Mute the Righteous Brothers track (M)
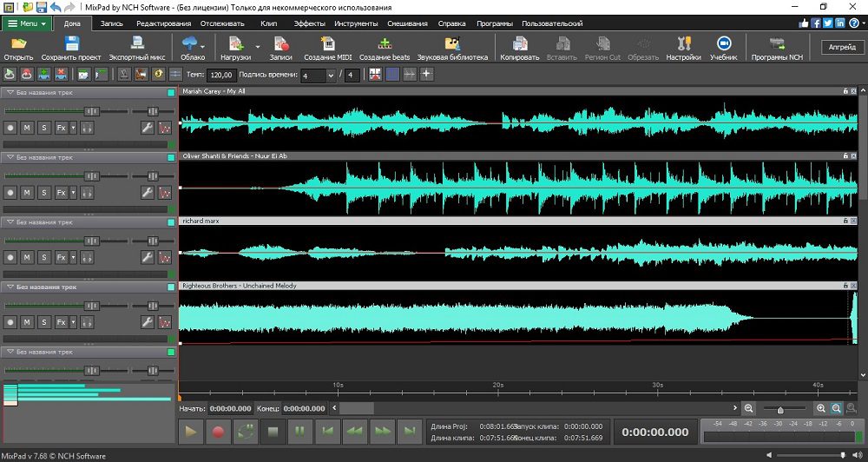Screen dimensions: 868x462 click(27, 322)
